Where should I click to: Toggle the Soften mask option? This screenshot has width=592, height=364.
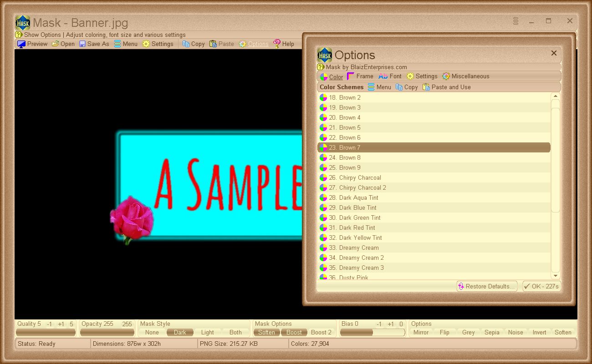(267, 333)
